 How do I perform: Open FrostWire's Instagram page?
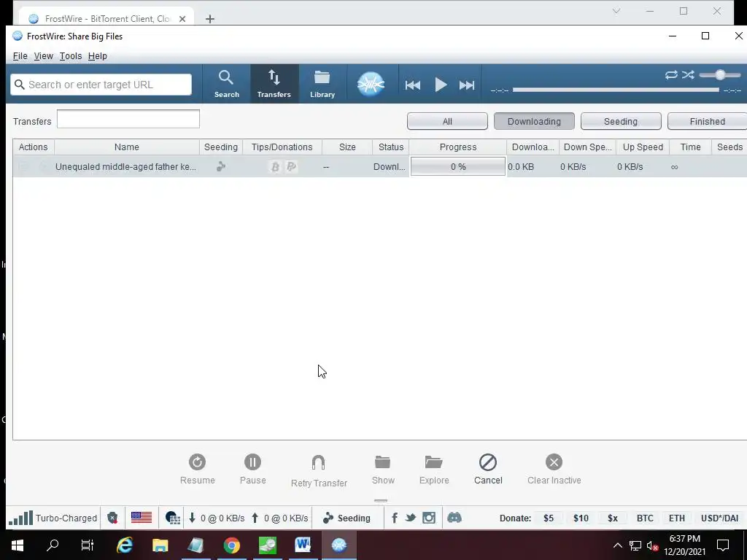click(x=429, y=518)
